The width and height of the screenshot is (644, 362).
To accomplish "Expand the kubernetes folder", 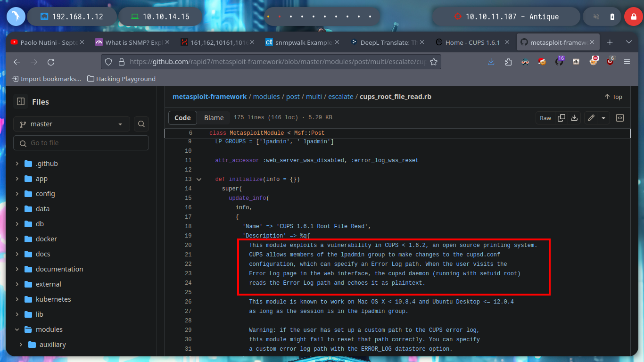I will [17, 299].
